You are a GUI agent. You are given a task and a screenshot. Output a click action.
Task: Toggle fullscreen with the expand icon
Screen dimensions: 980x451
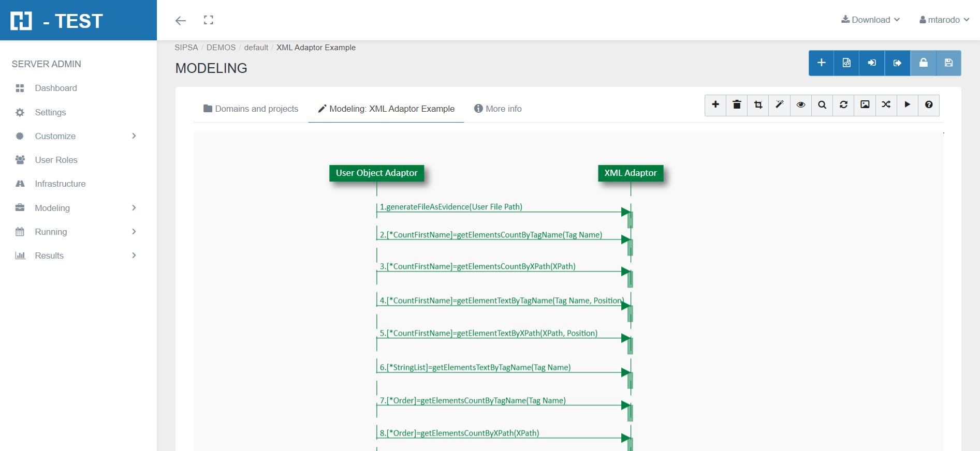[x=209, y=20]
